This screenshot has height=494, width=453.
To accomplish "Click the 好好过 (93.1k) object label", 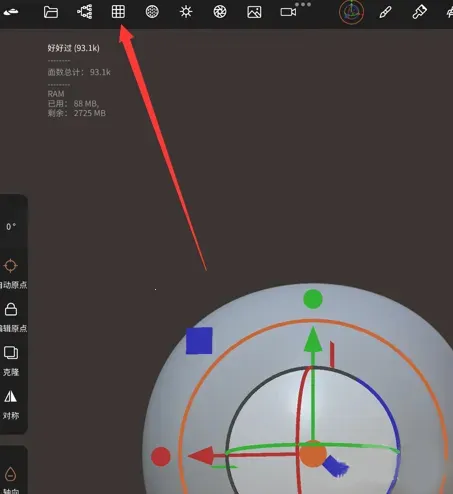I will [73, 48].
